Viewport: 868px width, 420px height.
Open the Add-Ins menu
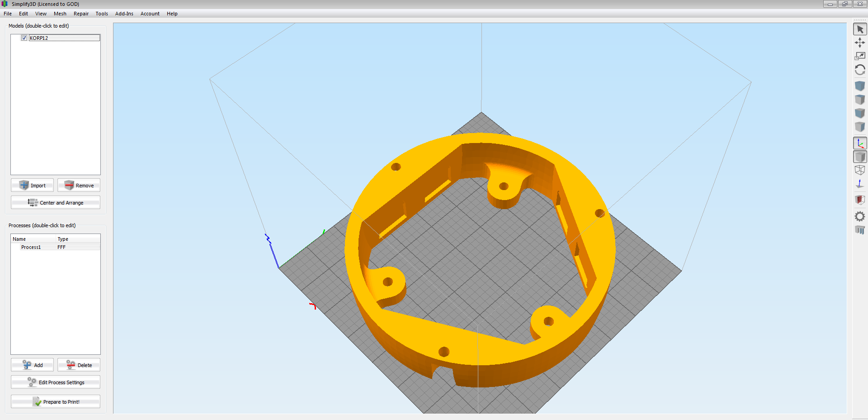coord(124,14)
